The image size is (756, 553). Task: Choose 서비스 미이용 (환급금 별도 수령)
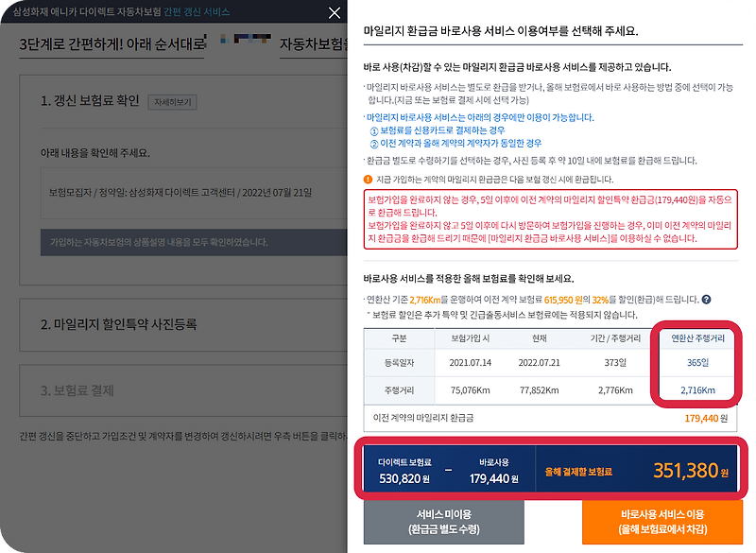coord(443,522)
